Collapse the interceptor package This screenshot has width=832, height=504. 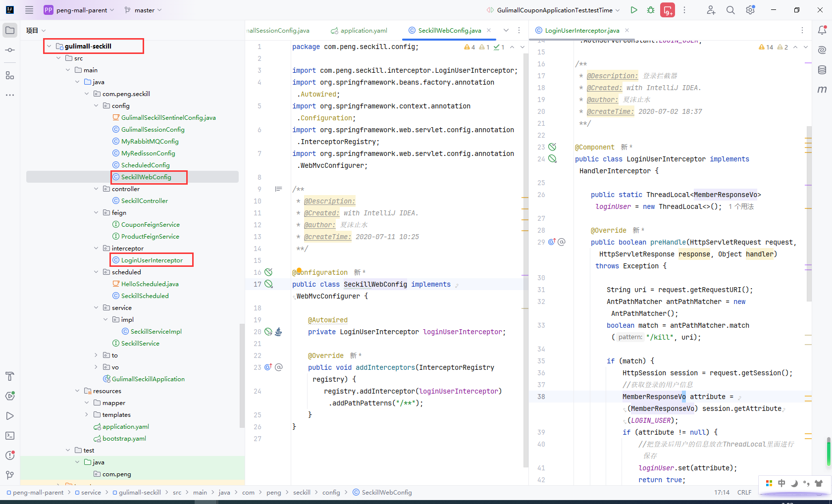(x=96, y=248)
